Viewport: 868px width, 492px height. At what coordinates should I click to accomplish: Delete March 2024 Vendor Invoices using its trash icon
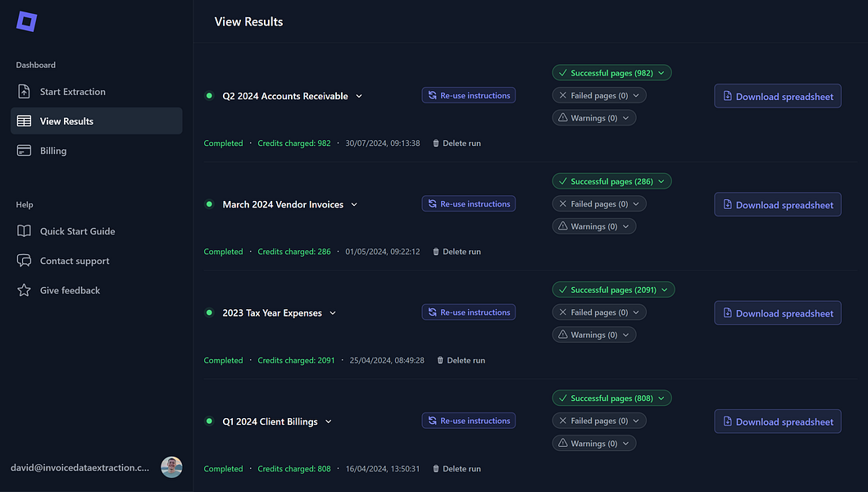(x=435, y=252)
